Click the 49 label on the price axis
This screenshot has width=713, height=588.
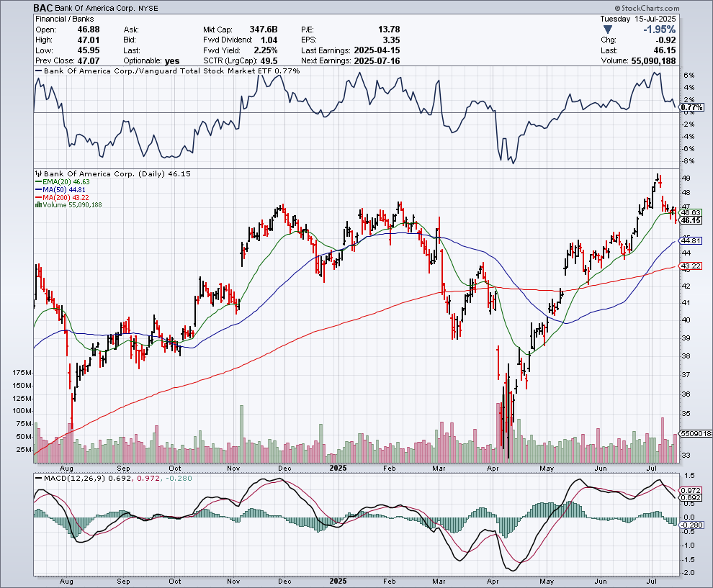pyautogui.click(x=686, y=178)
